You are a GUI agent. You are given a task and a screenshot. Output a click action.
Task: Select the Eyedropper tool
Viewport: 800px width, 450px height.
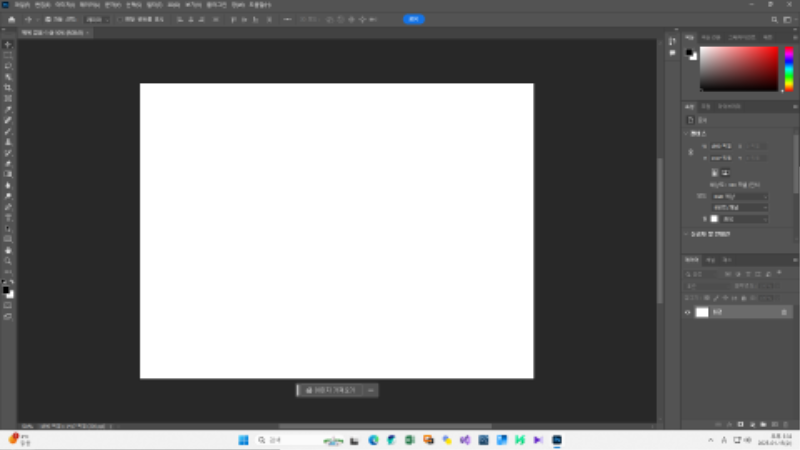tap(8, 109)
